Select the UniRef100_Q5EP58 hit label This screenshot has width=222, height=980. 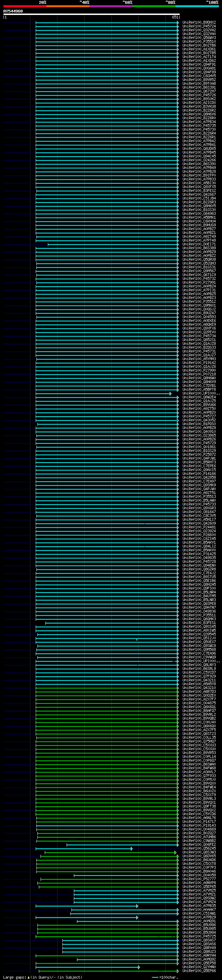point(199,963)
